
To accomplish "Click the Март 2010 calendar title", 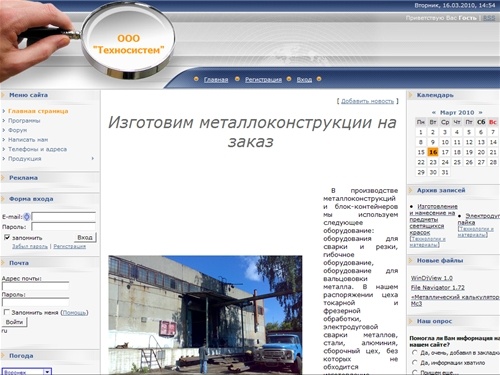I will tap(457, 113).
